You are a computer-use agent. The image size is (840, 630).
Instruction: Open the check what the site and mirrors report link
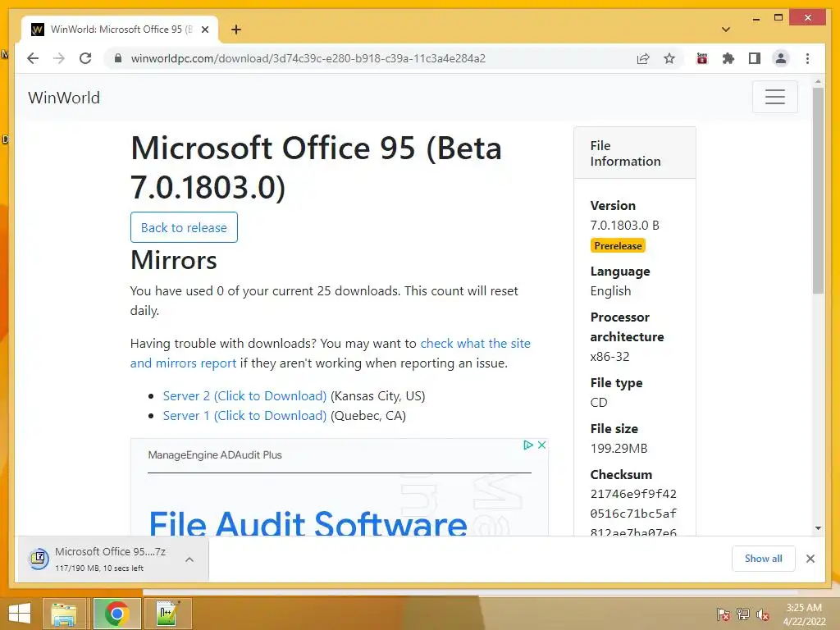[330, 353]
